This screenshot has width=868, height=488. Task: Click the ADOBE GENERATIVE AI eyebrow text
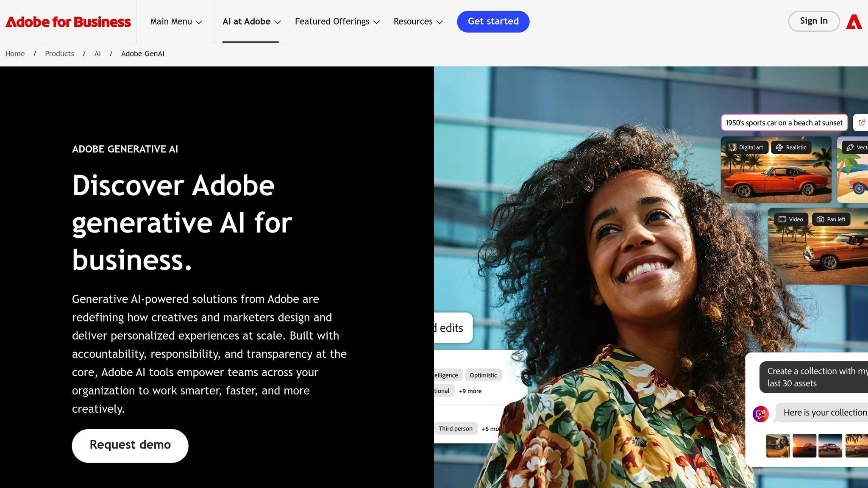(x=125, y=149)
